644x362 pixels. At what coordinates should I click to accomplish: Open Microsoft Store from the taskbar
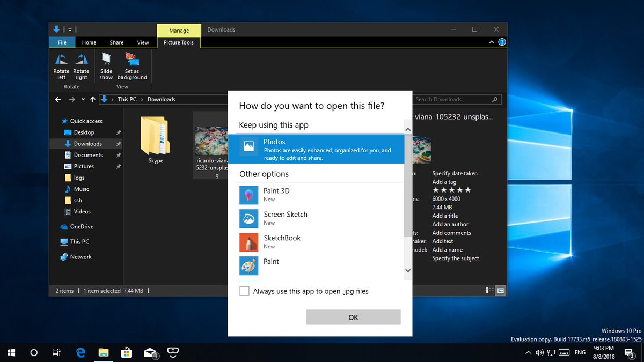127,352
